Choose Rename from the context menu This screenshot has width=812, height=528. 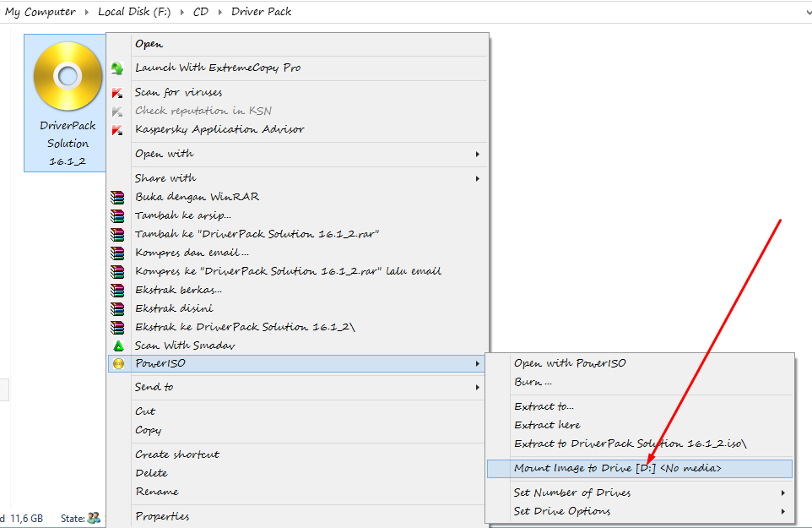click(298, 492)
